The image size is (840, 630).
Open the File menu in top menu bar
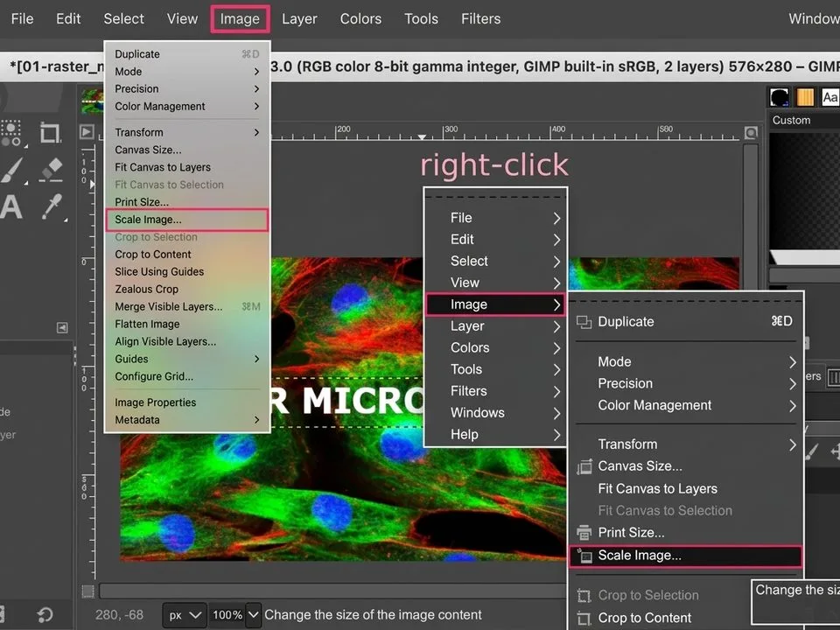[22, 18]
